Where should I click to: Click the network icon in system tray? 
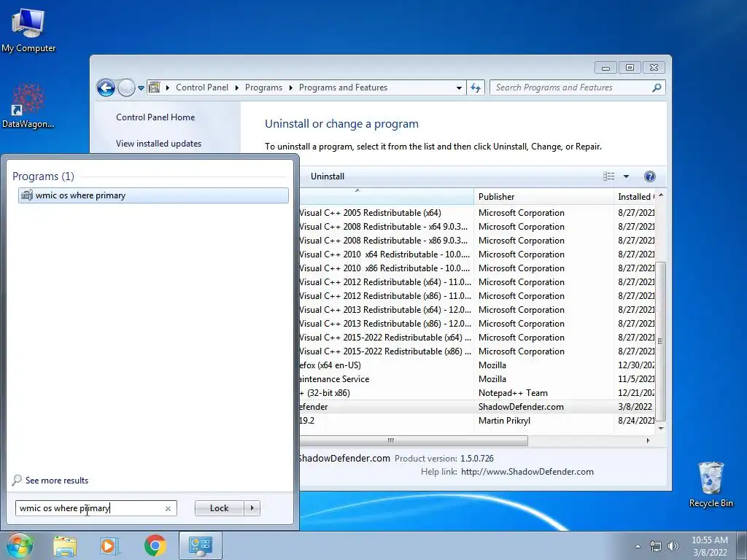point(656,547)
